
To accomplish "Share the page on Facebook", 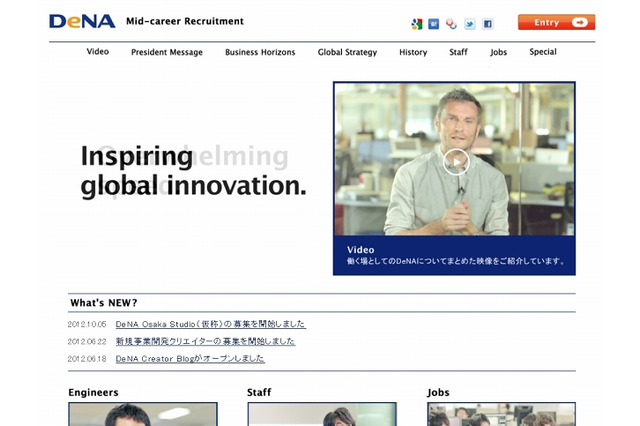I will tap(488, 24).
